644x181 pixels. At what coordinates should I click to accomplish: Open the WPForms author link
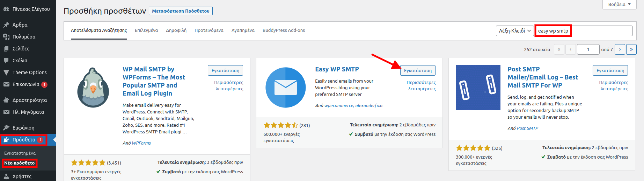click(141, 143)
